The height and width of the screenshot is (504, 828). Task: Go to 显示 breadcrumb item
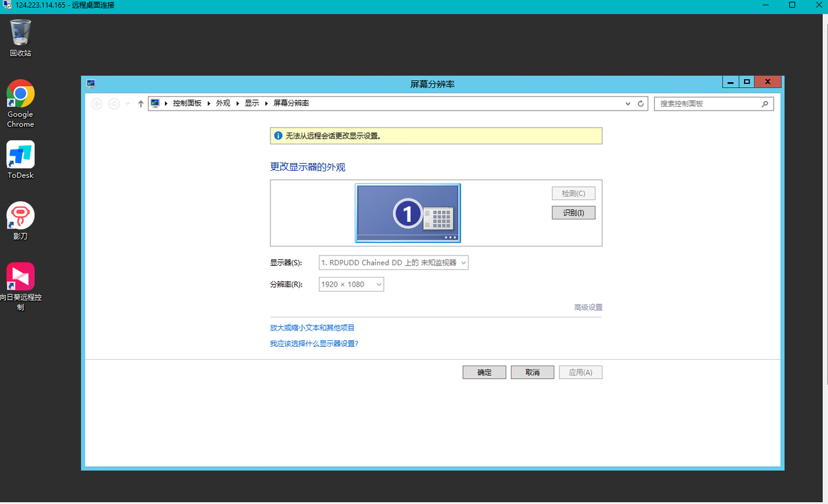[x=252, y=104]
